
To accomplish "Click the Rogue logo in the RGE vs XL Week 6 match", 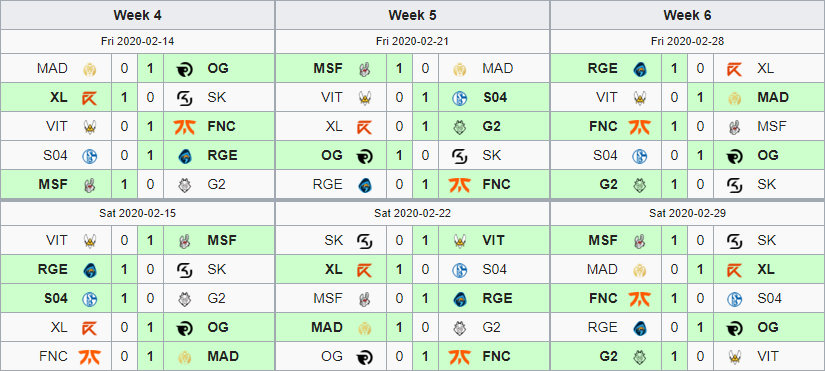I will coord(640,68).
